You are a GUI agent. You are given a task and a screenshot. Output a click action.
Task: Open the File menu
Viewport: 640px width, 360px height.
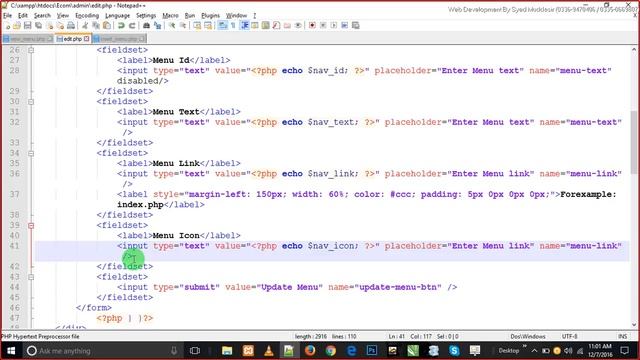click(7, 16)
